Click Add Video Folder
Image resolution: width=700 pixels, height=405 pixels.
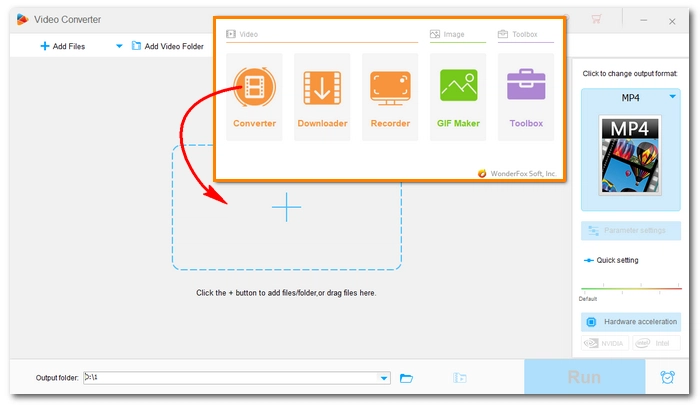pos(168,46)
